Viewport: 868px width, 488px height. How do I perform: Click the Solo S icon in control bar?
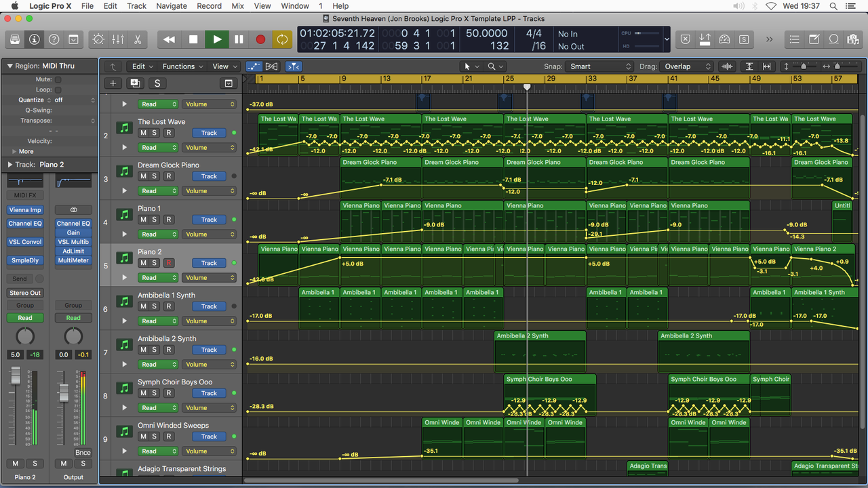745,39
